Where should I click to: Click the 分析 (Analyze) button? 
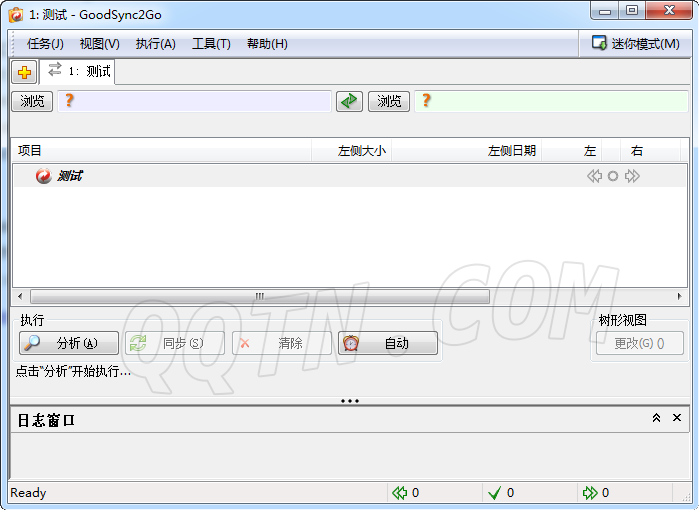click(69, 343)
